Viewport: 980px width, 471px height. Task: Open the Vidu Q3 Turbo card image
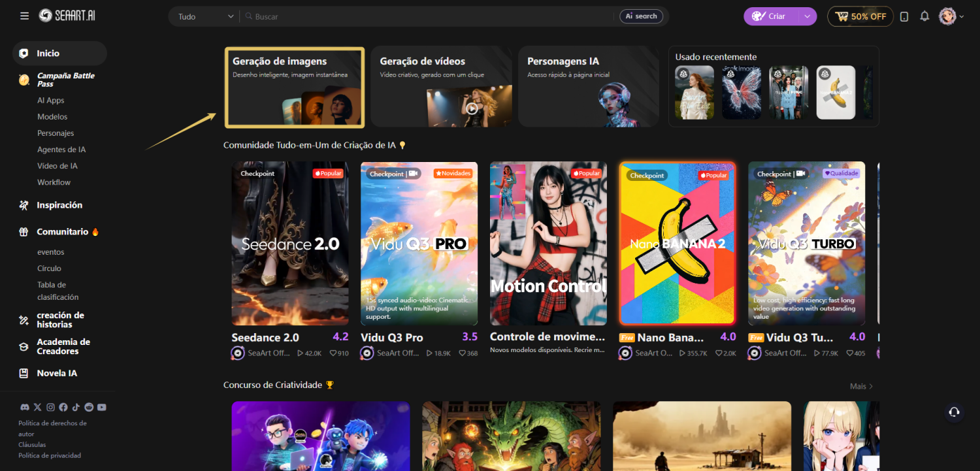pyautogui.click(x=806, y=244)
